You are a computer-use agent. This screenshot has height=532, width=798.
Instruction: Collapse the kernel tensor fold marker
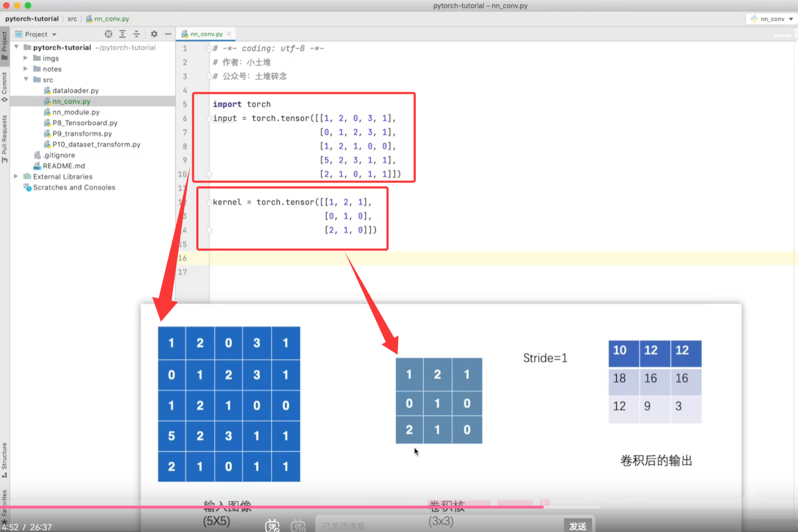point(209,203)
